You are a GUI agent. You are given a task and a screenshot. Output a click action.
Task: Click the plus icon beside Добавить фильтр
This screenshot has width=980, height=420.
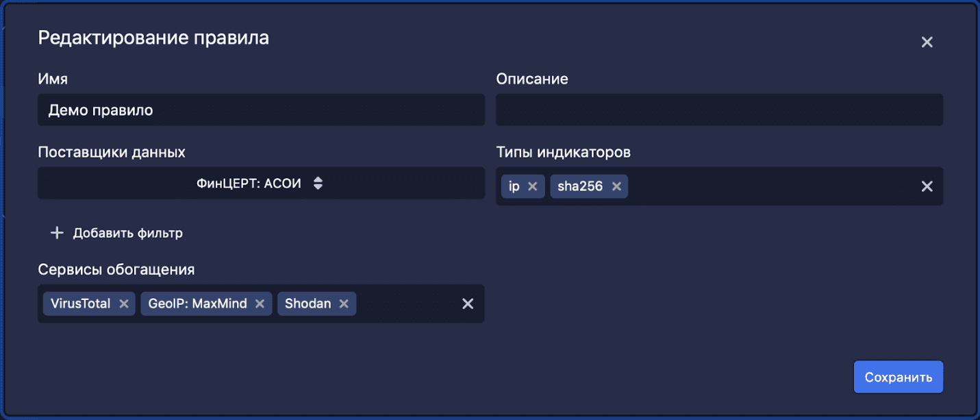(57, 233)
